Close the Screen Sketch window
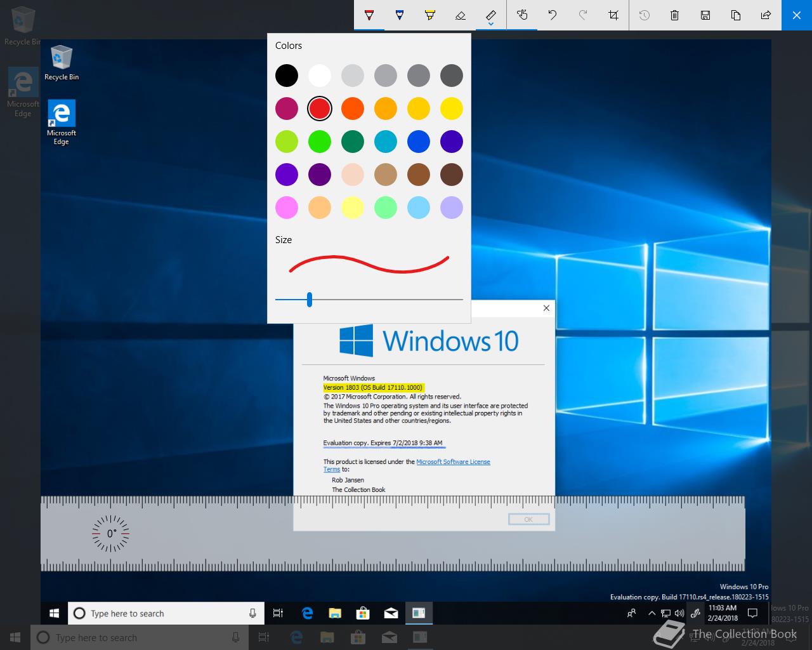Image resolution: width=812 pixels, height=650 pixels. (797, 15)
